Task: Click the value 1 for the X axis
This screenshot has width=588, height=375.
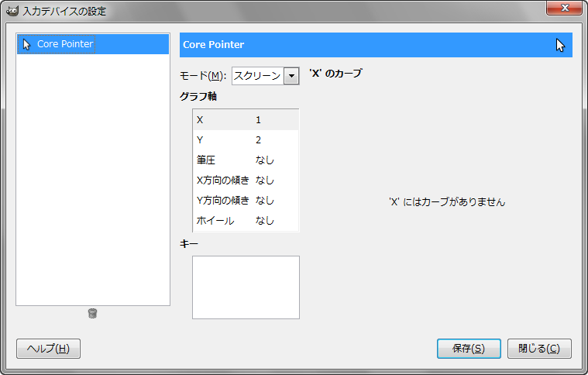Action: pyautogui.click(x=258, y=120)
